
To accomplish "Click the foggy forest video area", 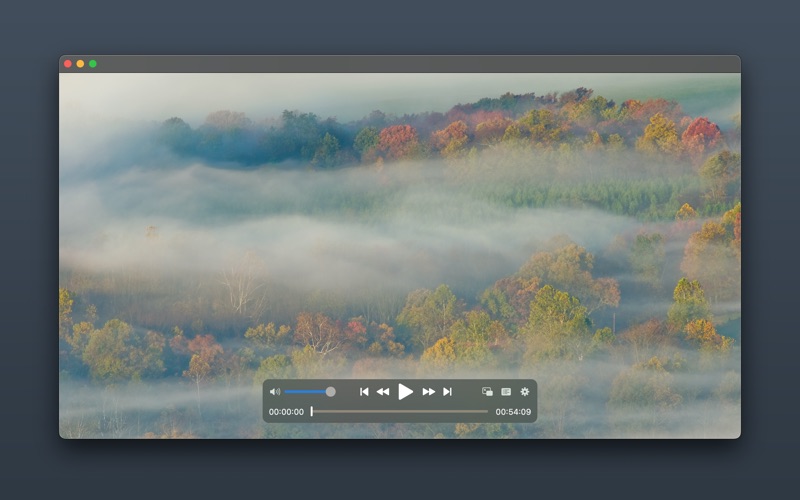I will point(400,220).
